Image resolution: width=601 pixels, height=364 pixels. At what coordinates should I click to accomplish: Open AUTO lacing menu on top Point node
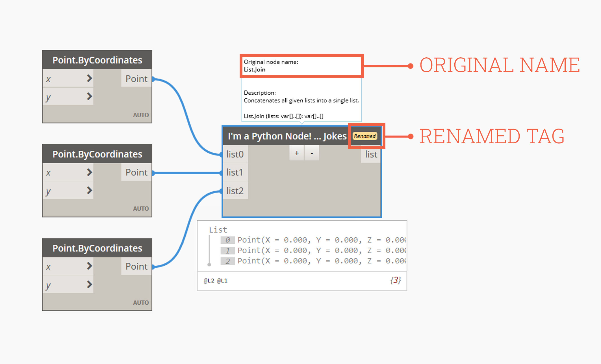click(141, 115)
